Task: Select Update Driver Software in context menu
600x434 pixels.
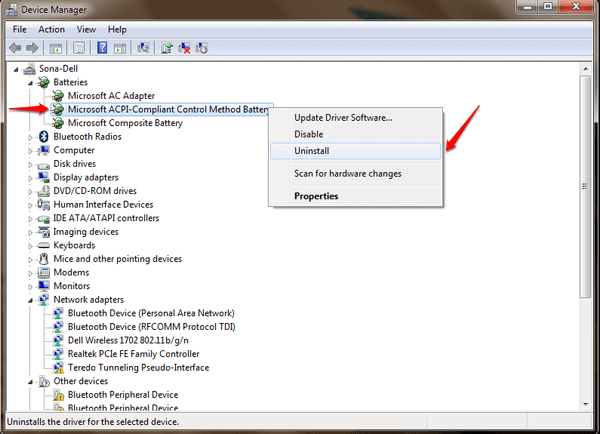Action: (x=342, y=118)
